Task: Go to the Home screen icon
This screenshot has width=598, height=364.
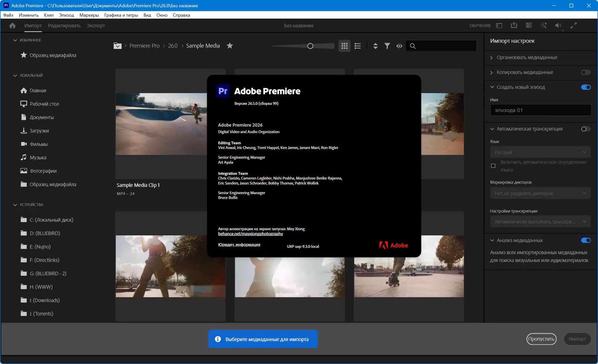Action: pyautogui.click(x=12, y=26)
